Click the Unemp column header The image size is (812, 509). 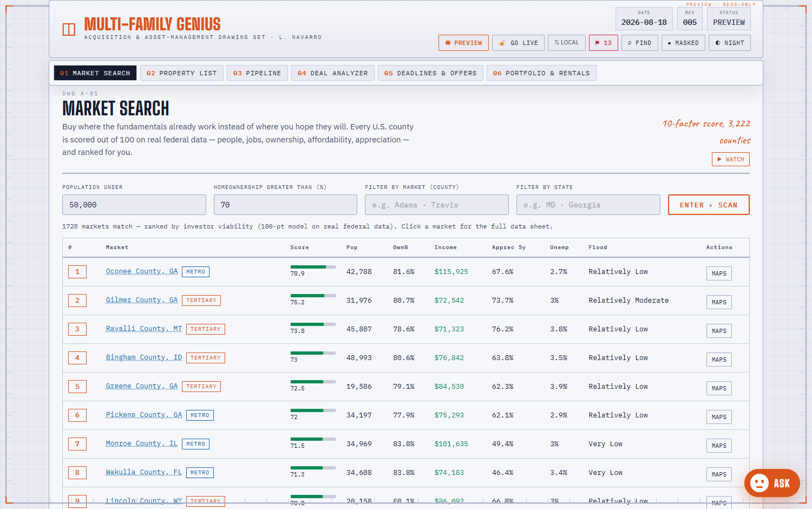pos(559,247)
